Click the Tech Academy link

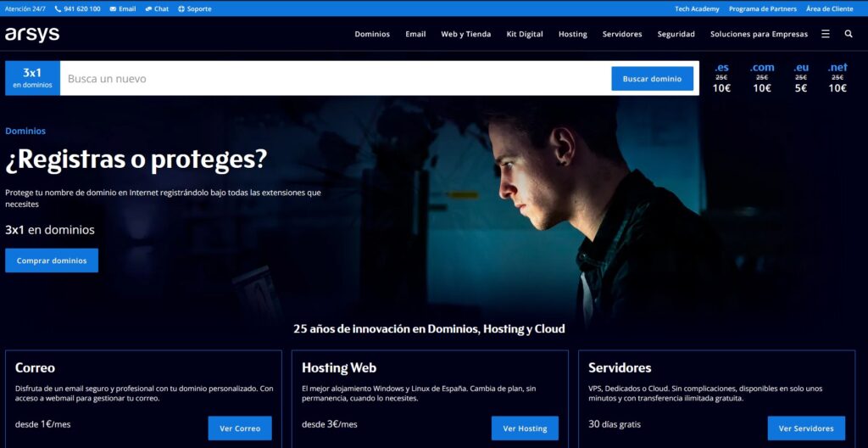697,8
